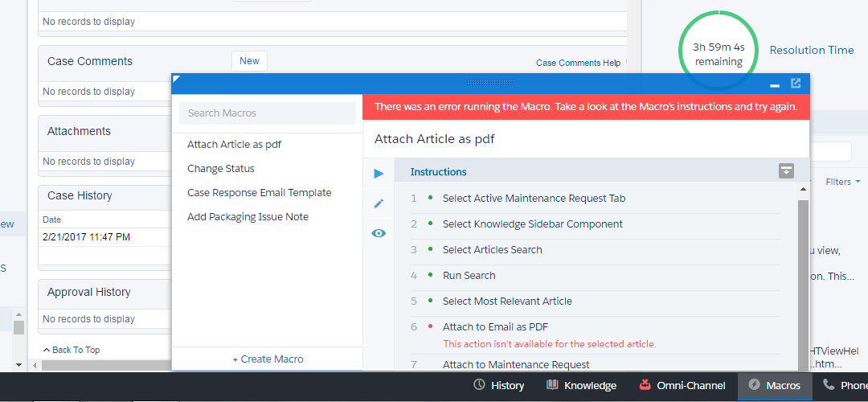
Task: Select the Case Response Email Template macro
Action: 259,193
